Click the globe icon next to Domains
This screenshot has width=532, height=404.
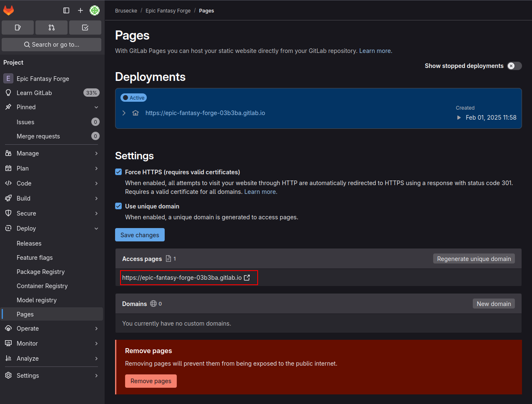153,304
